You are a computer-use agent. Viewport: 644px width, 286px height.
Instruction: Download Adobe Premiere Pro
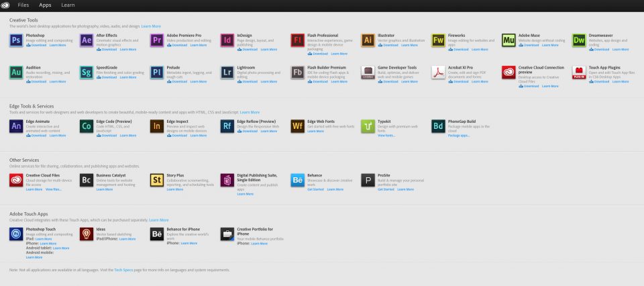(177, 45)
